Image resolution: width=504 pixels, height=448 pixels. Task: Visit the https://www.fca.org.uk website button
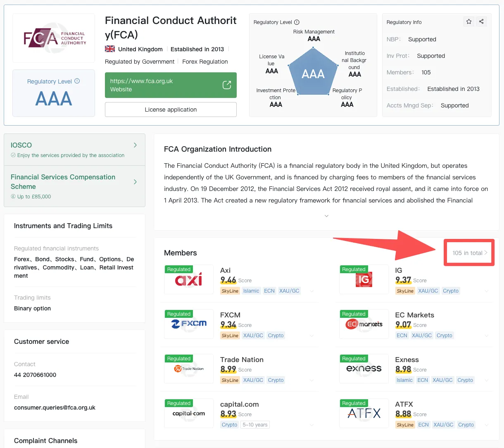point(171,85)
